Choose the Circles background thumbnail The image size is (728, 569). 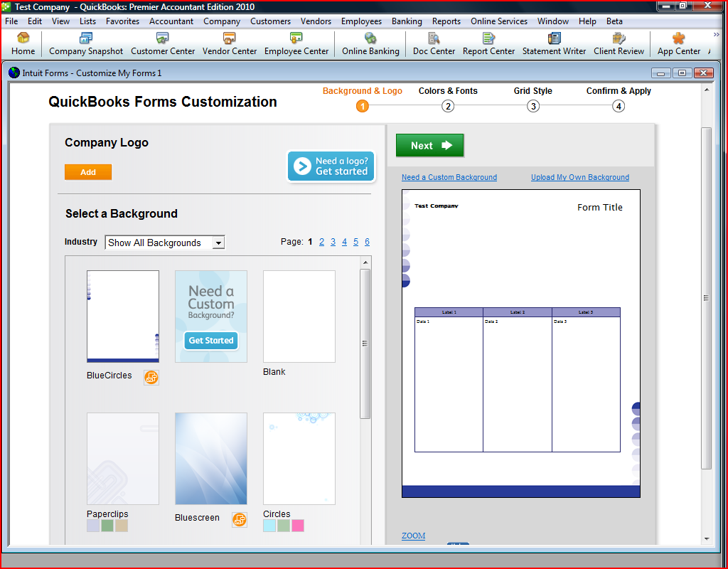point(299,459)
